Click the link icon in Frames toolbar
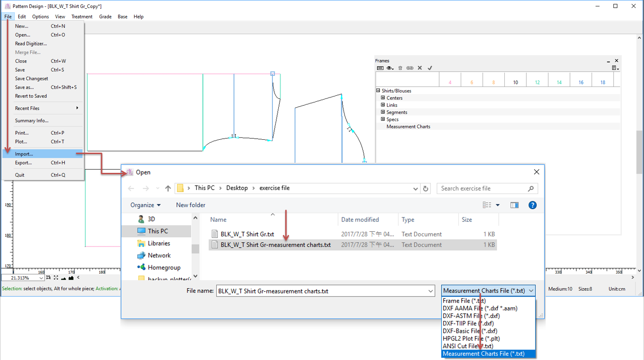Image resolution: width=644 pixels, height=360 pixels. (410, 68)
